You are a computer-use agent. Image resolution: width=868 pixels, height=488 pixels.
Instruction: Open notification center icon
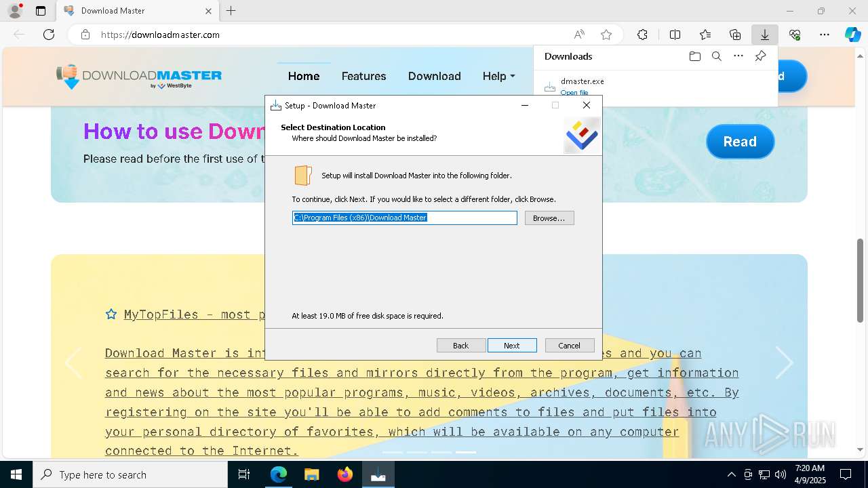tap(846, 474)
